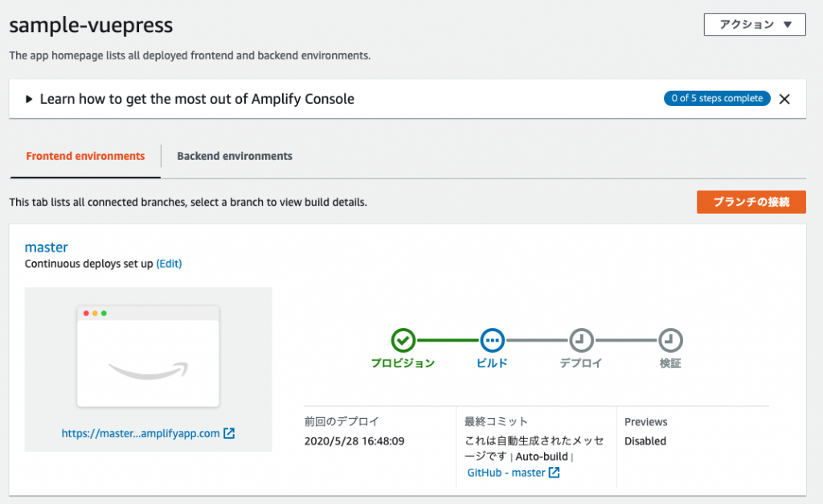Open the master branch link
This screenshot has width=823, height=504.
coord(46,248)
